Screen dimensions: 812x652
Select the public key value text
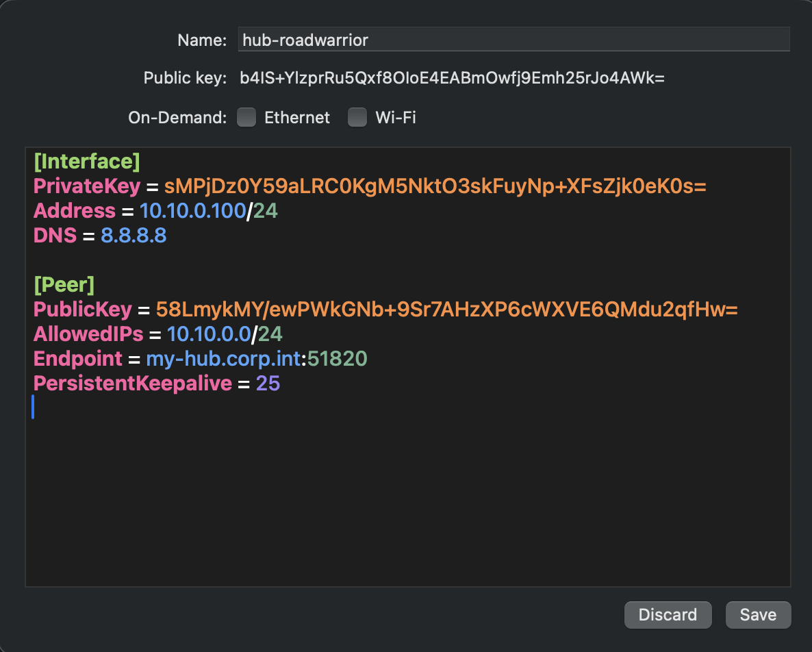coord(452,78)
